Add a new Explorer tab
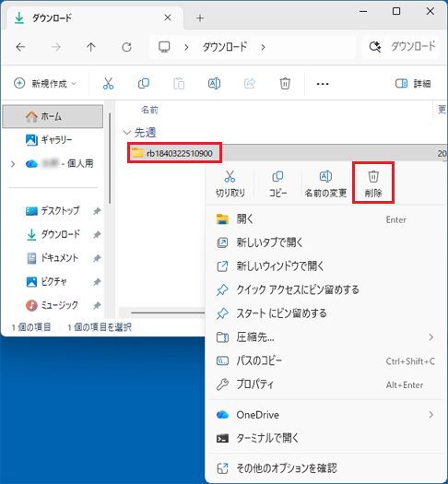The image size is (448, 484). pyautogui.click(x=200, y=18)
